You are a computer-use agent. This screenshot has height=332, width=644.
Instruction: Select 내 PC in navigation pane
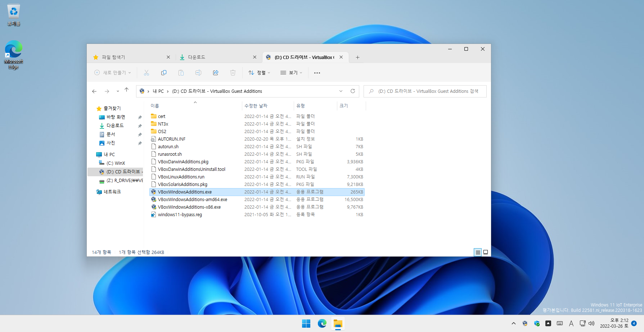coord(109,154)
